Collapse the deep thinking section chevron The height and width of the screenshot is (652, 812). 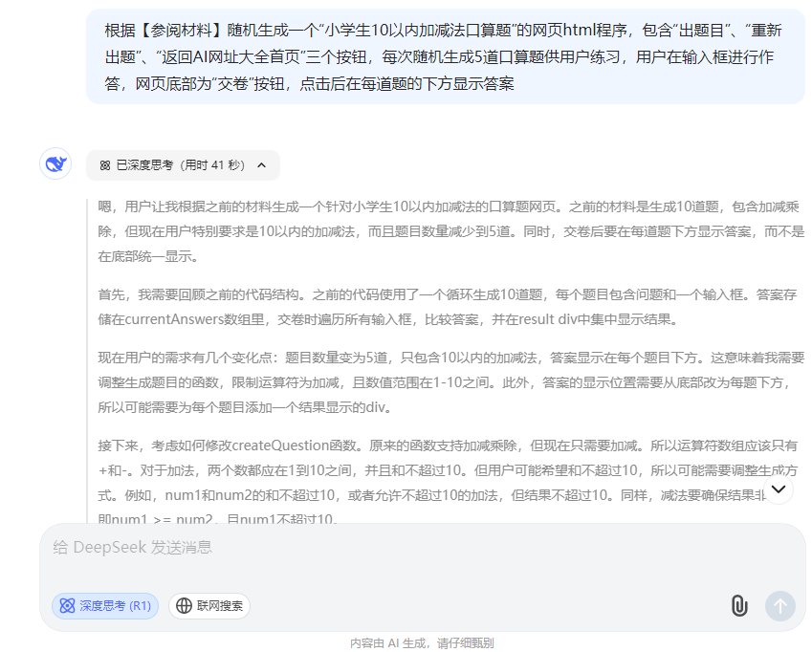tap(261, 165)
